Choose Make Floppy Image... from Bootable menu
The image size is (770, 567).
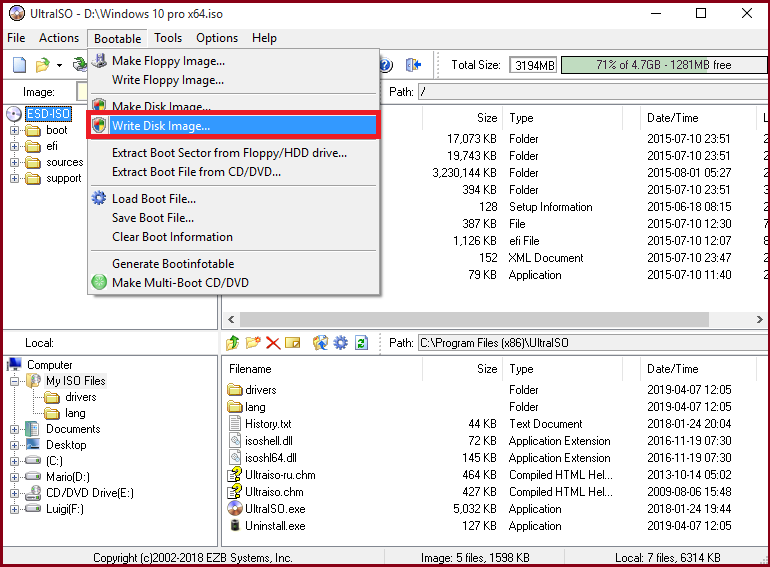coord(233,61)
